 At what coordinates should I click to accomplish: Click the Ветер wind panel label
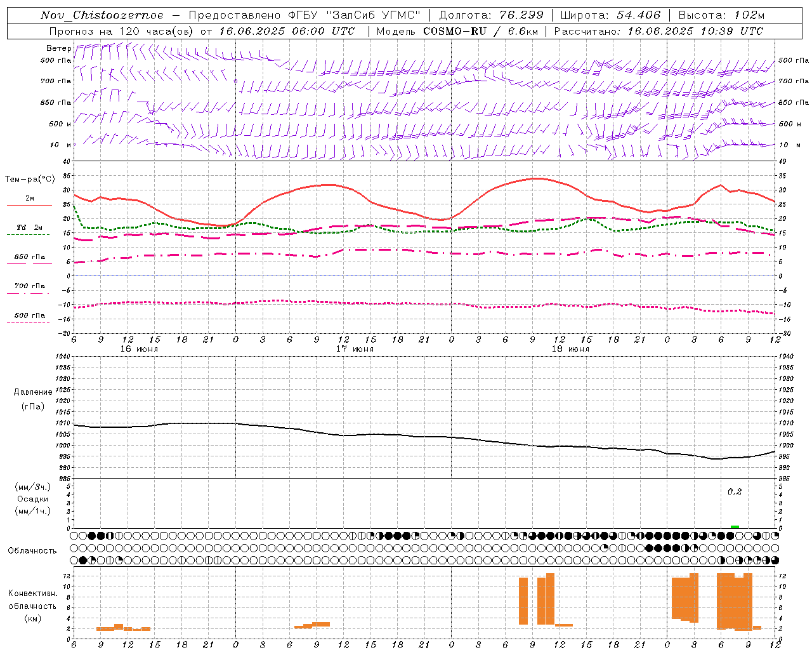coord(58,48)
